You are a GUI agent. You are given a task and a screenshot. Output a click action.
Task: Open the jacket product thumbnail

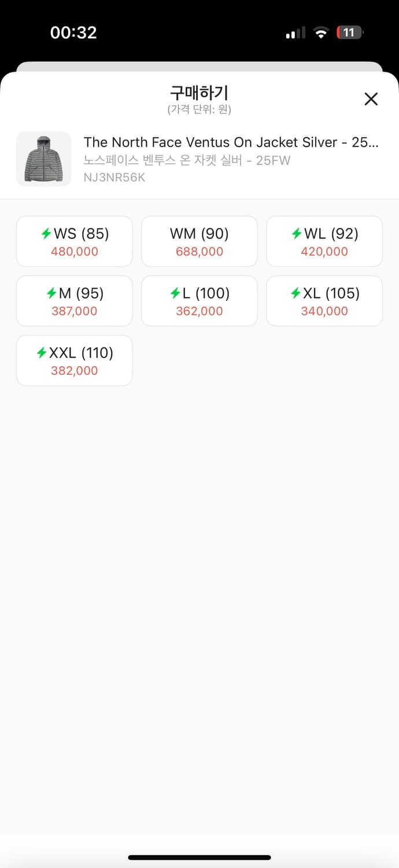pos(43,159)
